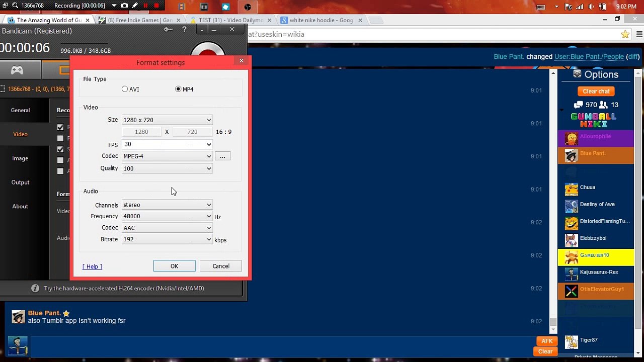Stop recording with the red stop square
The height and width of the screenshot is (362, 644).
pos(156,6)
